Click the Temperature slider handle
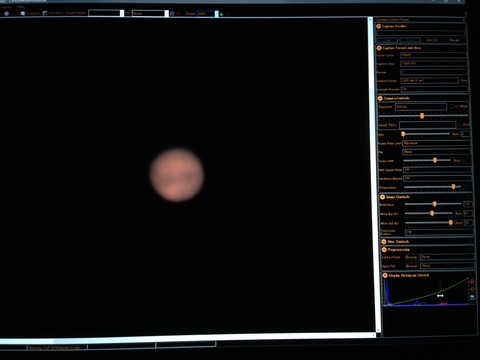Viewport: 480px width, 360px height. (453, 187)
